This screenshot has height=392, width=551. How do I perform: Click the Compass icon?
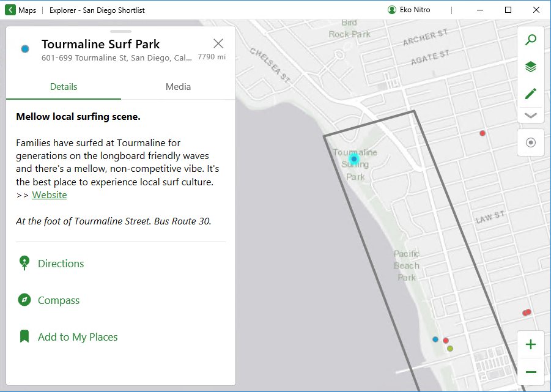click(x=24, y=300)
